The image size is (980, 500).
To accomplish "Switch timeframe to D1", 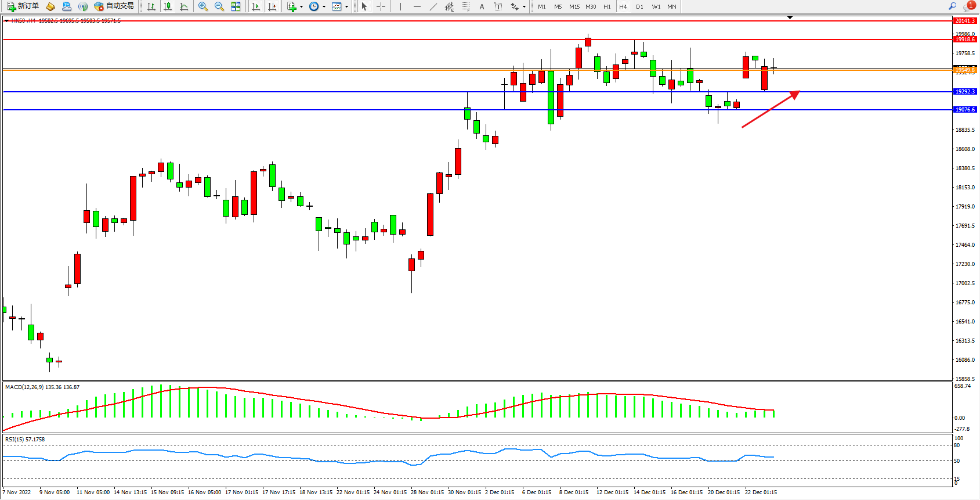I will (x=639, y=6).
